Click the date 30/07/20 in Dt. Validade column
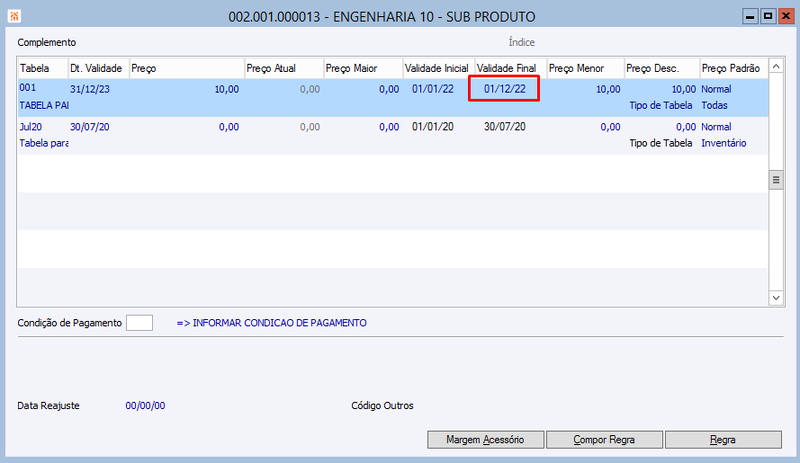The image size is (800, 463). [90, 127]
